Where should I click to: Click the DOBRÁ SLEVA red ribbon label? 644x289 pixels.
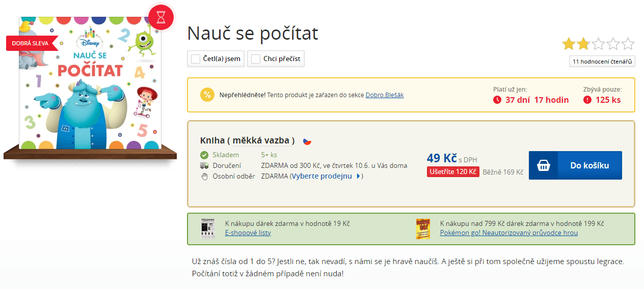tap(31, 43)
